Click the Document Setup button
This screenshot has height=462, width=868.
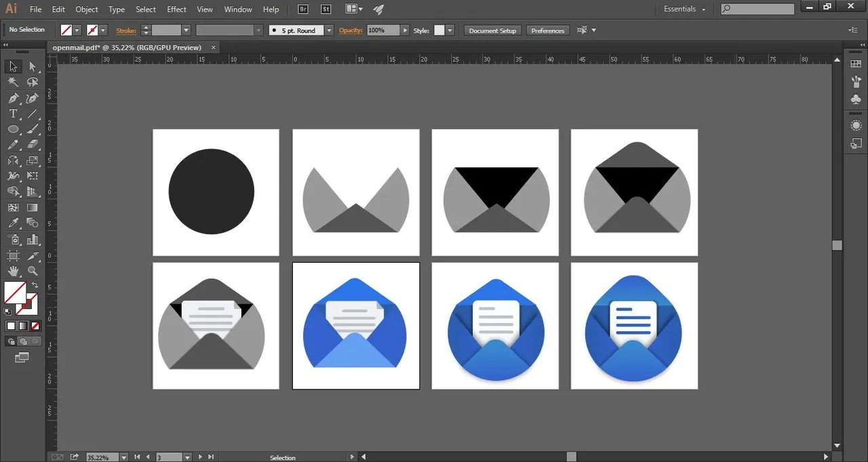[493, 30]
